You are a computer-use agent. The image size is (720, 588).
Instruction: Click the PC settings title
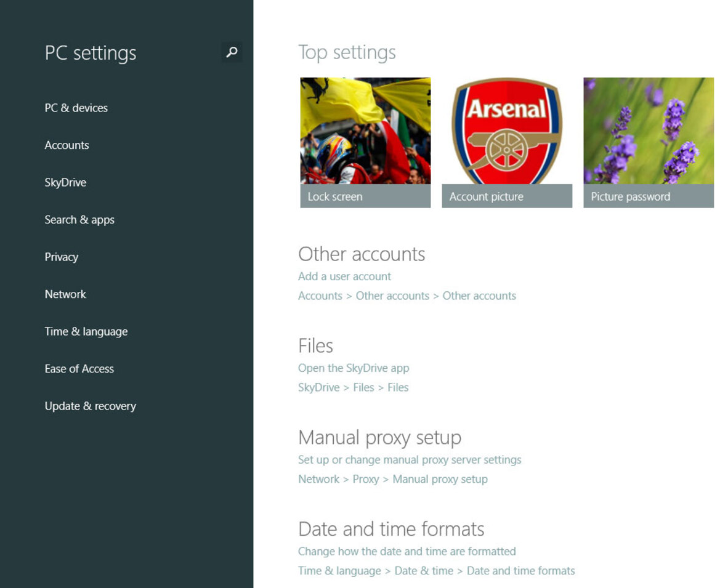pyautogui.click(x=91, y=53)
